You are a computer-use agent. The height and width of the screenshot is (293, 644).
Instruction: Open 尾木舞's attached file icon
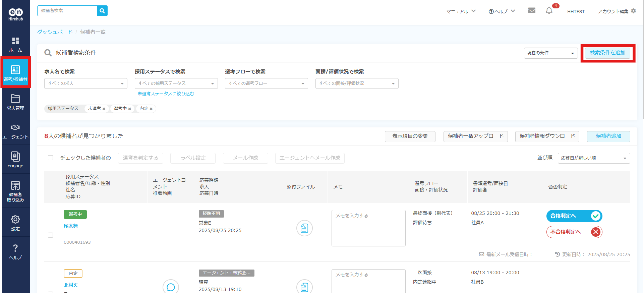click(304, 228)
